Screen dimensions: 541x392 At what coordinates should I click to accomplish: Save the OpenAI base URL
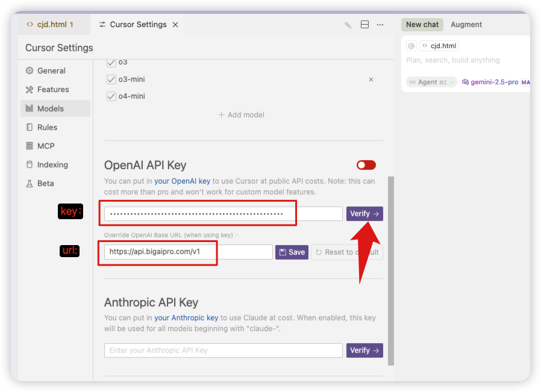point(292,252)
